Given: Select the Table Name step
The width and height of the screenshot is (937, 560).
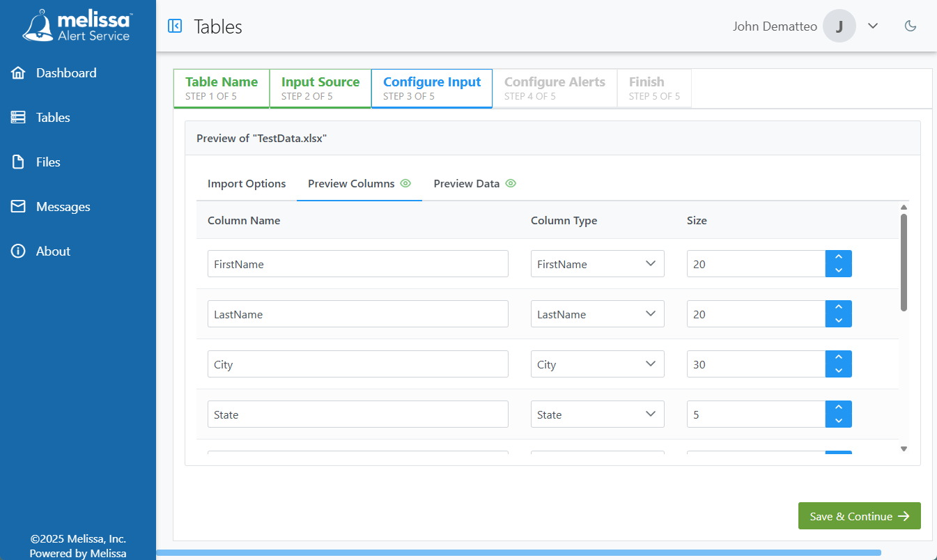Looking at the screenshot, I should [x=221, y=88].
